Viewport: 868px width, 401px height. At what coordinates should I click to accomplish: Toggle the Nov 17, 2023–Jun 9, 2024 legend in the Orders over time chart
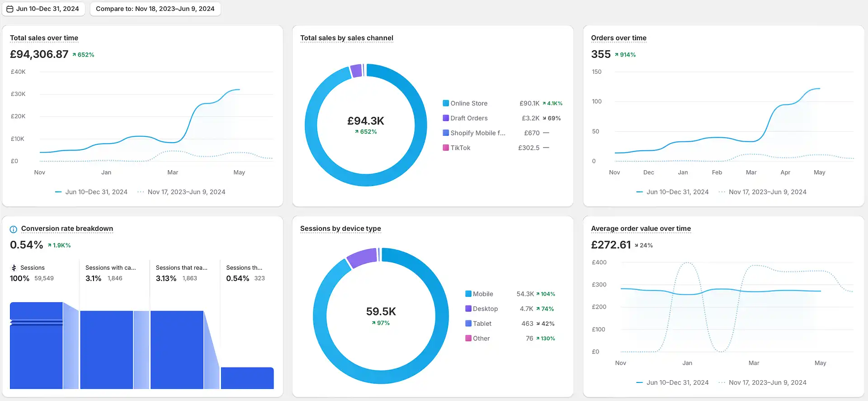762,192
